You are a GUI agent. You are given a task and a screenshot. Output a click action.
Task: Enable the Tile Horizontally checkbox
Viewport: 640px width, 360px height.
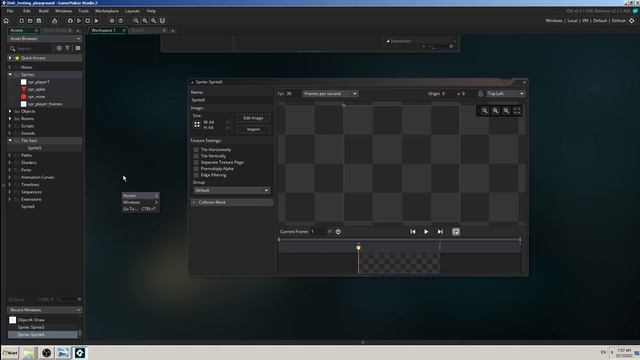(196, 150)
